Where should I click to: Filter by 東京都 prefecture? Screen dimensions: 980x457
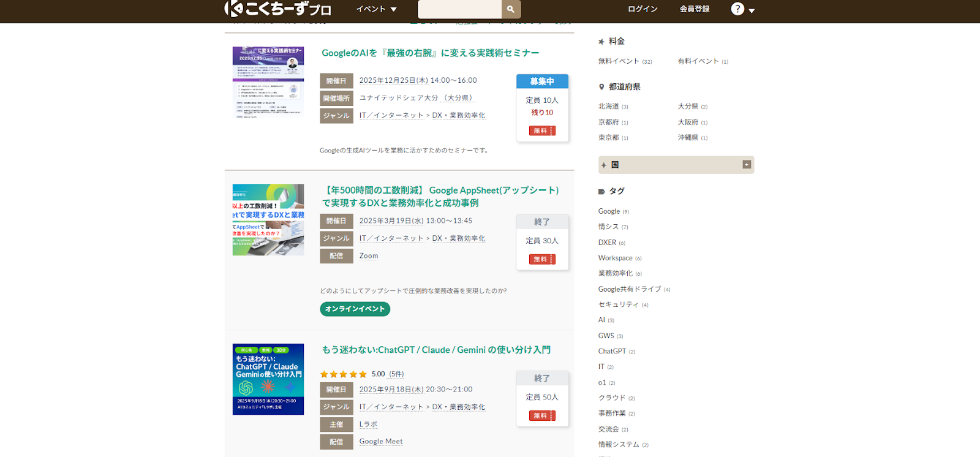pyautogui.click(x=613, y=138)
